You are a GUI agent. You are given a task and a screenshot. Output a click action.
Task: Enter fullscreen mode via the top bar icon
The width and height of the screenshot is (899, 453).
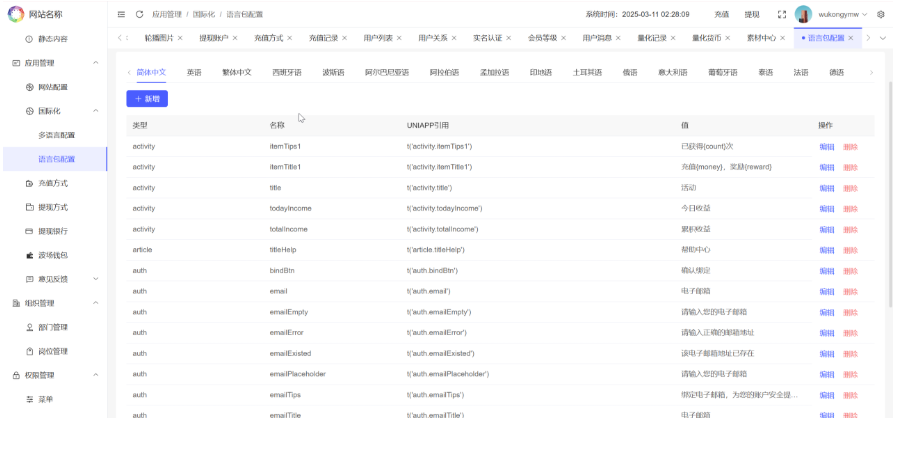click(x=781, y=14)
